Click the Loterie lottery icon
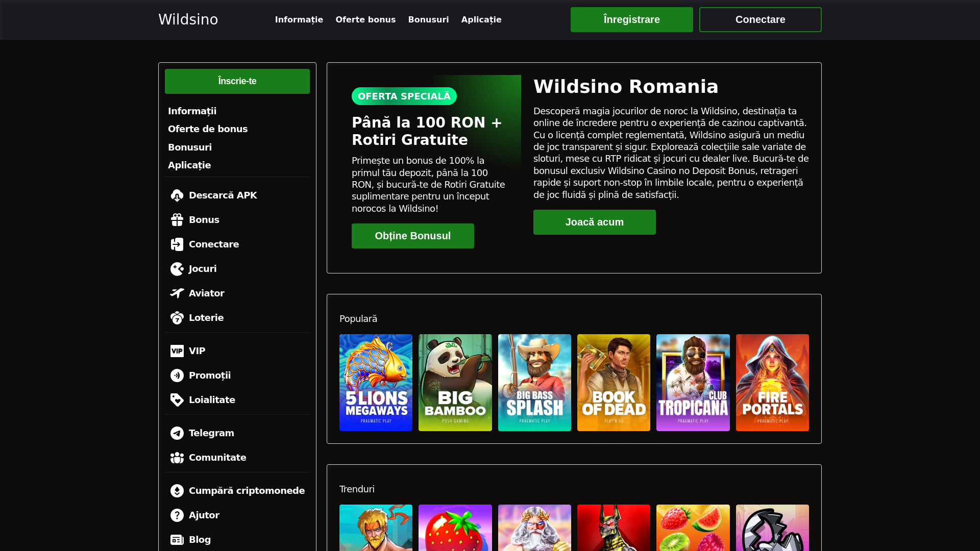This screenshot has width=980, height=551. (177, 318)
